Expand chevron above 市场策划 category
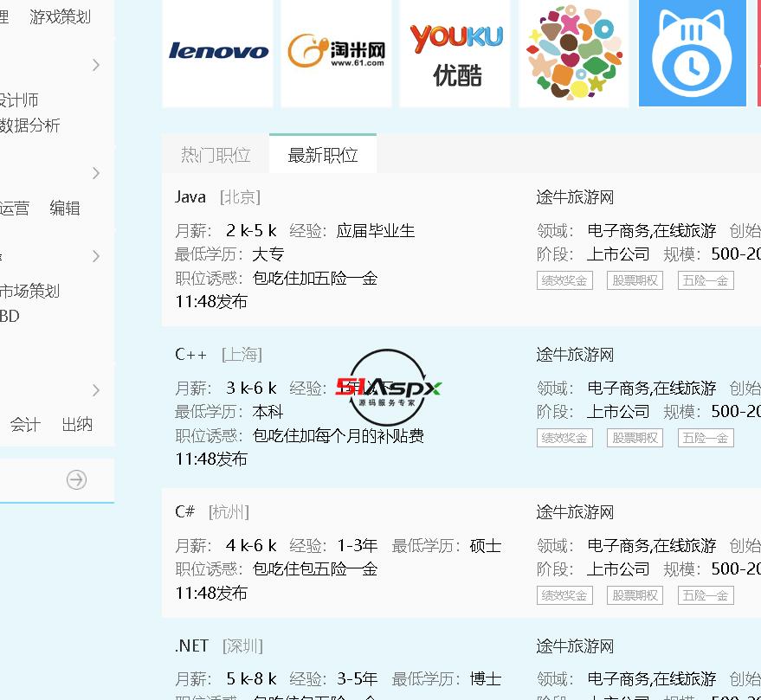The image size is (761, 700). click(x=96, y=256)
